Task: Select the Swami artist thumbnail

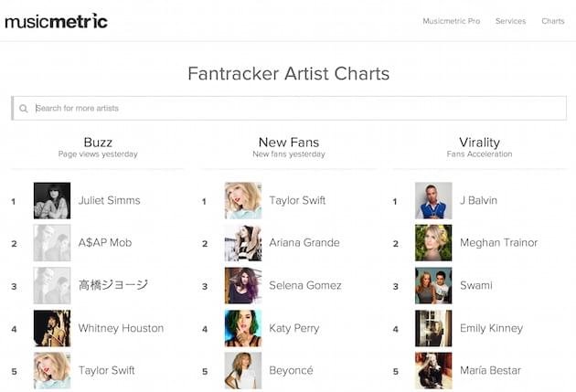Action: click(433, 285)
